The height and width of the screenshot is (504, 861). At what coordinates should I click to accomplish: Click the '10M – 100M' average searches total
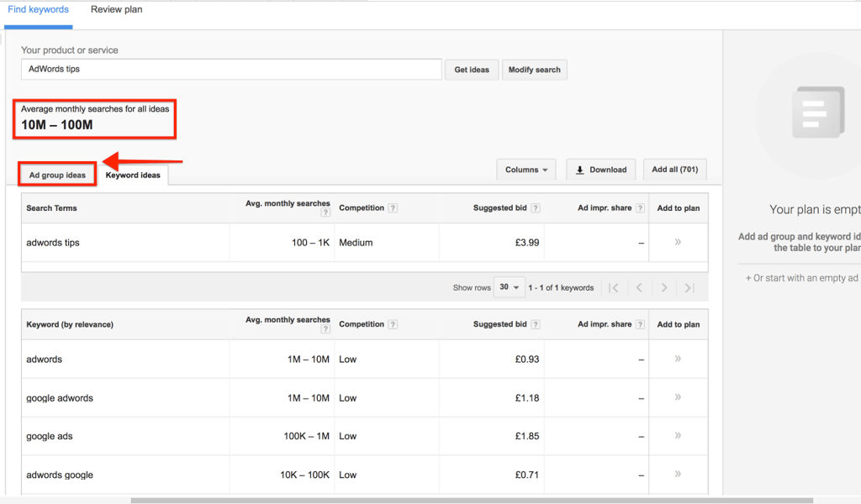pyautogui.click(x=57, y=125)
